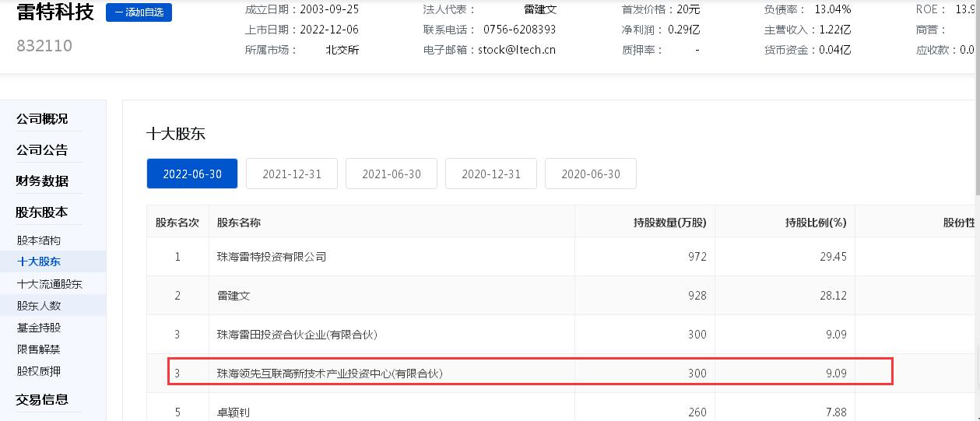Image resolution: width=980 pixels, height=421 pixels.
Task: Open 基金持股 in the sidebar
Action: tap(39, 328)
